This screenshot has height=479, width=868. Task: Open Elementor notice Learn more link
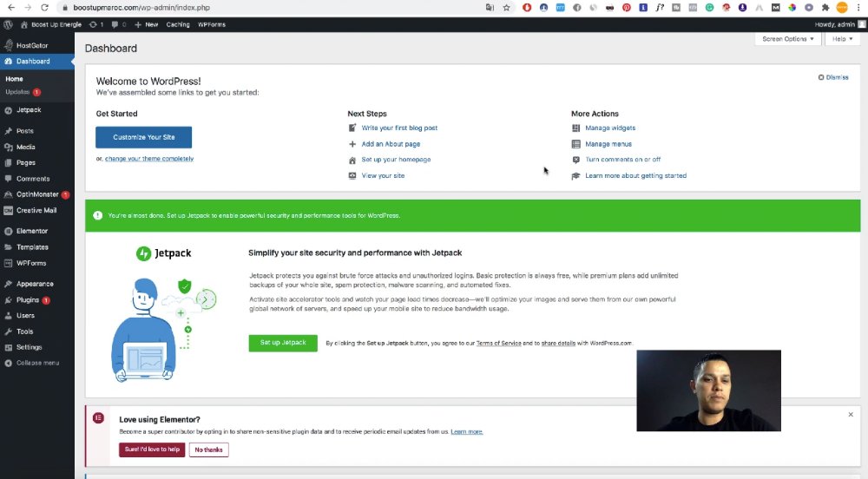(467, 431)
